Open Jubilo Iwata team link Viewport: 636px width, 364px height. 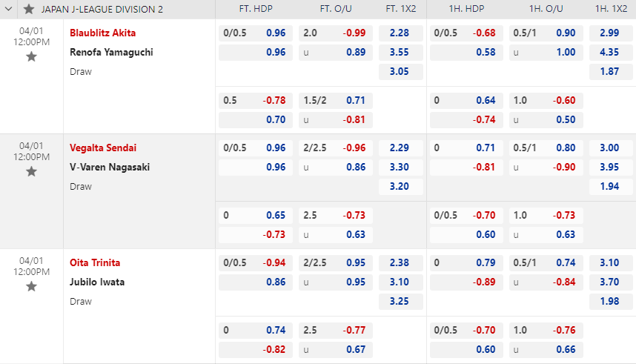click(x=97, y=282)
